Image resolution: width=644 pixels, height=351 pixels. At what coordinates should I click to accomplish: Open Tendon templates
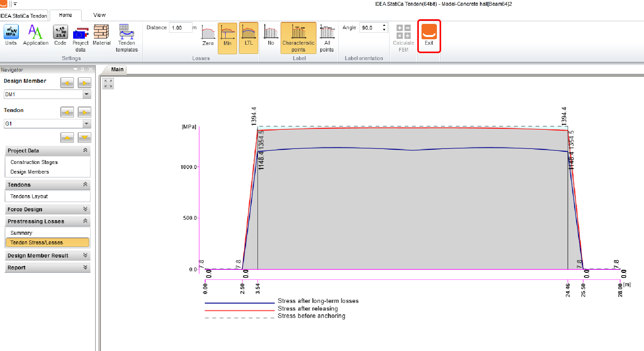[x=127, y=37]
